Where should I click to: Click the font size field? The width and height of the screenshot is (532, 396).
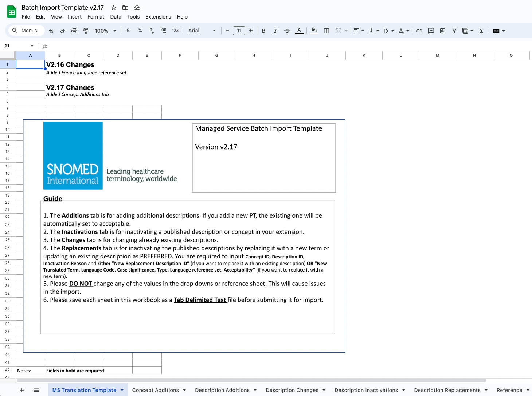point(239,31)
